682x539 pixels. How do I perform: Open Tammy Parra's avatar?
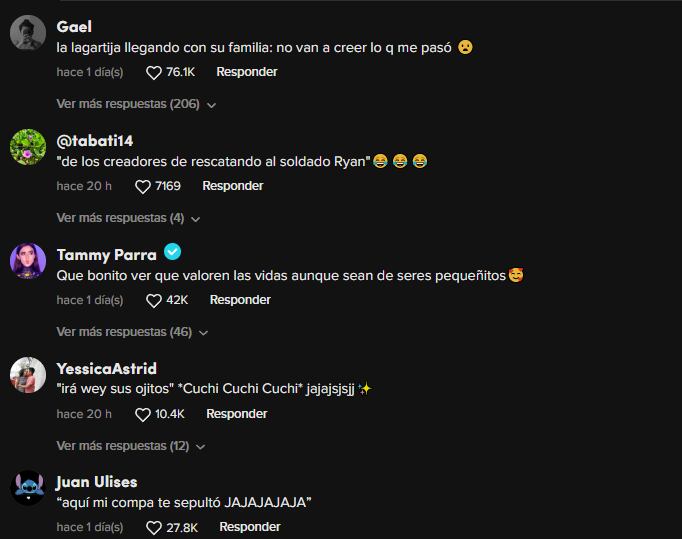click(x=28, y=261)
